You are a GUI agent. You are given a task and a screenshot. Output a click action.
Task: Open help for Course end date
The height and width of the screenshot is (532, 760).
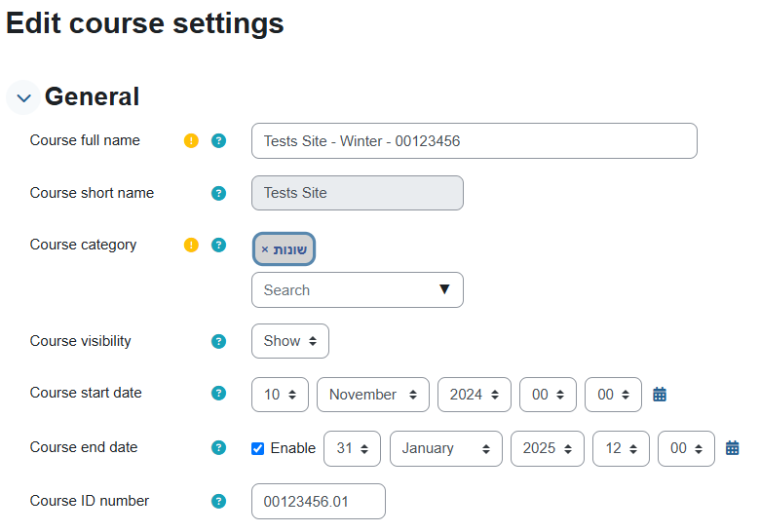point(218,447)
